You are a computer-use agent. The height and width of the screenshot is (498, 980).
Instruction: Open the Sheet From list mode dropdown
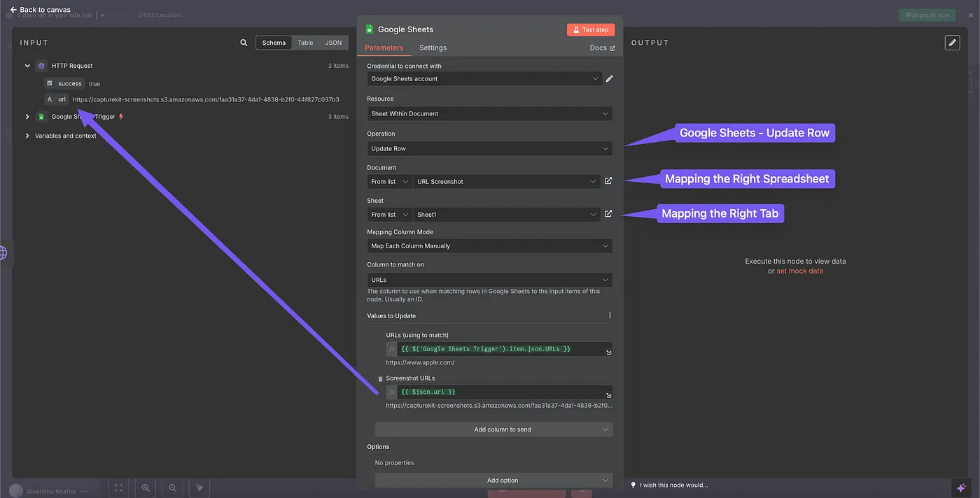tap(390, 214)
